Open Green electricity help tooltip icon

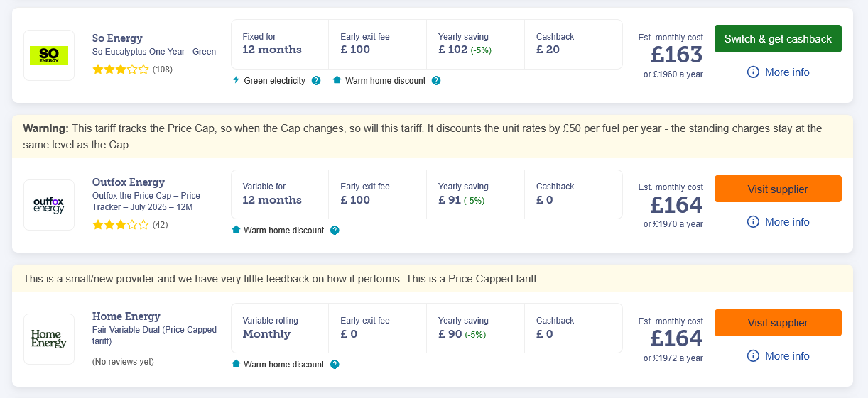point(316,81)
